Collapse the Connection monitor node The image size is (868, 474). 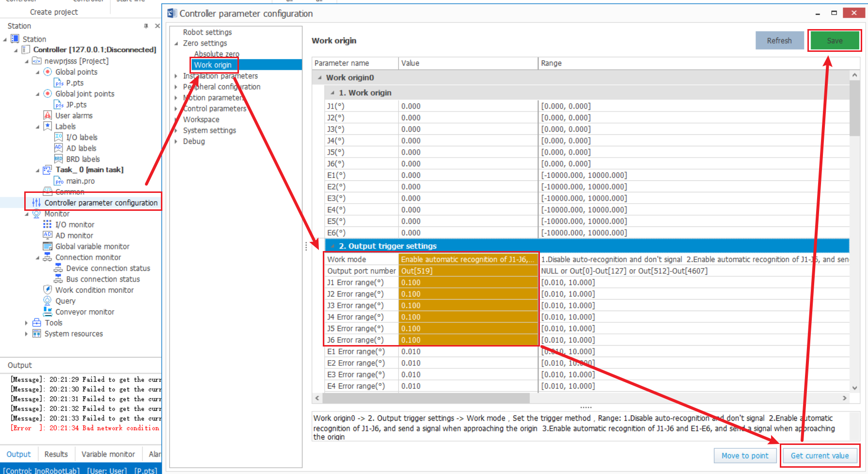(x=38, y=257)
